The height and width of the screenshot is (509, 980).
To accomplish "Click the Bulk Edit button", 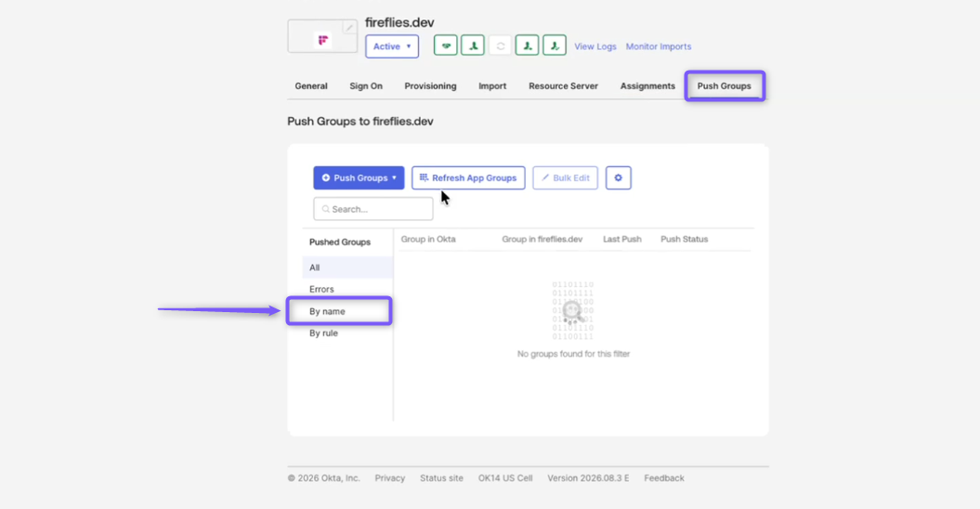I will 565,177.
